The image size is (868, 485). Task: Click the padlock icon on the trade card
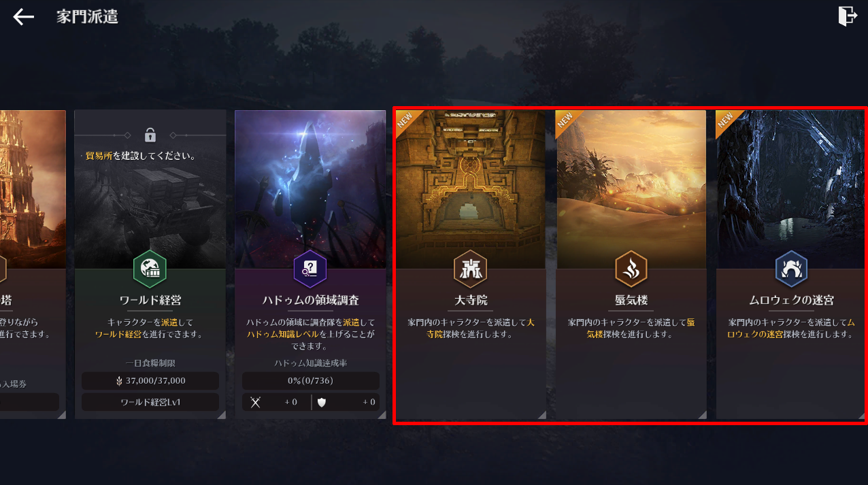tap(150, 135)
